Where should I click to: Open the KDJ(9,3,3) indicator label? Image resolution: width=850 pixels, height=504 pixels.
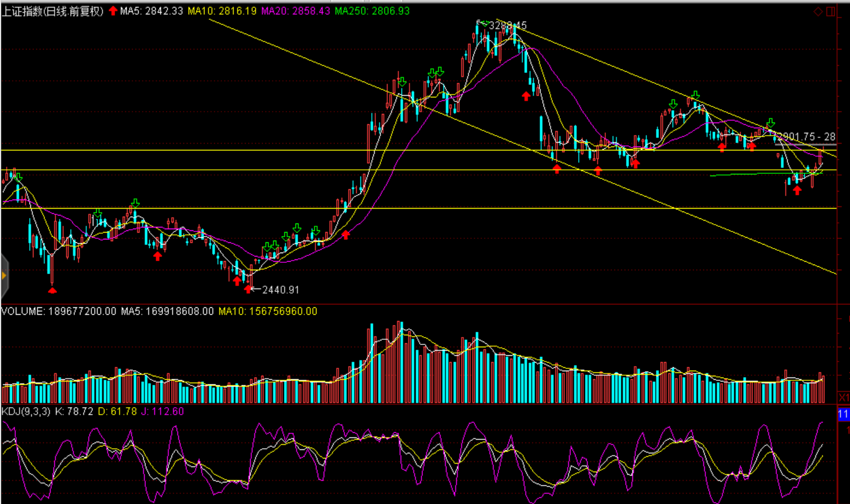(x=26, y=411)
